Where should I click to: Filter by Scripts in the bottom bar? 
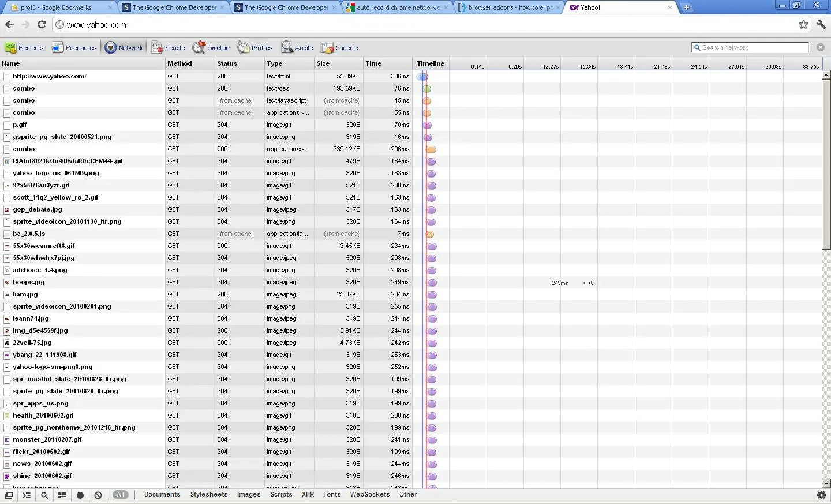[x=281, y=495]
